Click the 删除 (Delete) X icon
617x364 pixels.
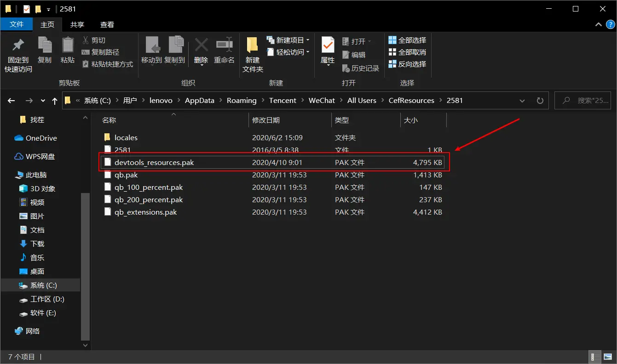[x=201, y=45]
